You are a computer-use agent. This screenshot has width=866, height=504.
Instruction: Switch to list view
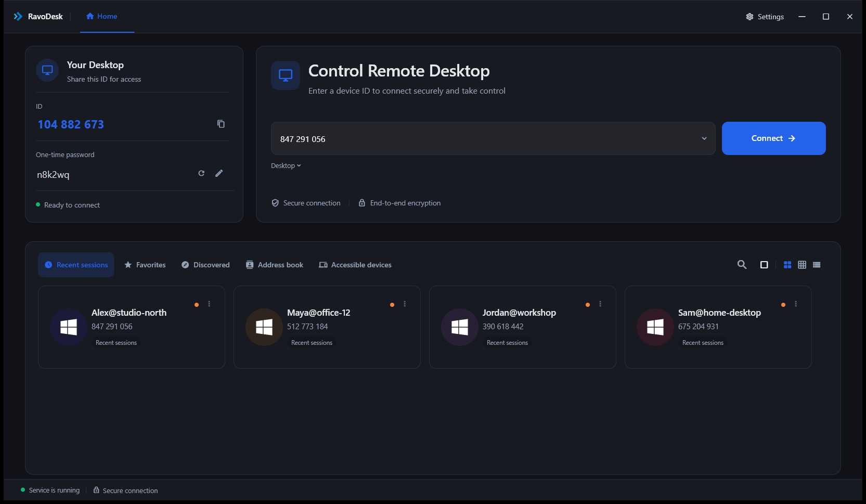(x=817, y=265)
